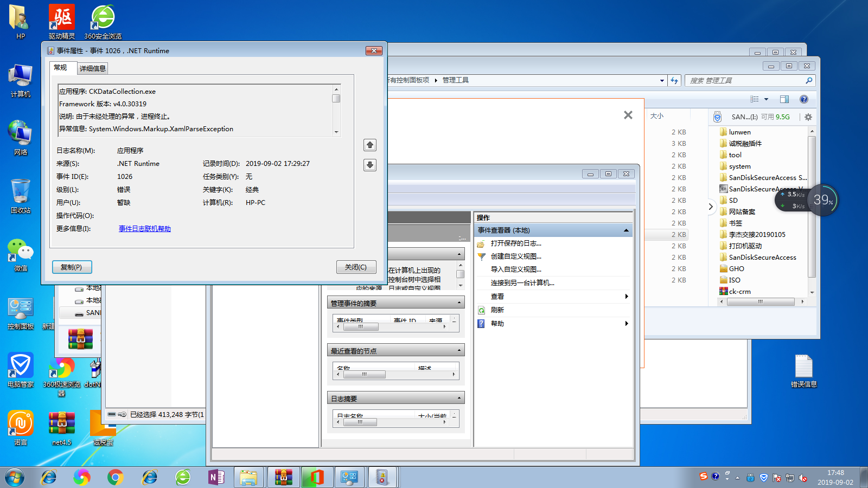Open the 错误信息 text file icon
The height and width of the screenshot is (488, 868).
click(803, 371)
